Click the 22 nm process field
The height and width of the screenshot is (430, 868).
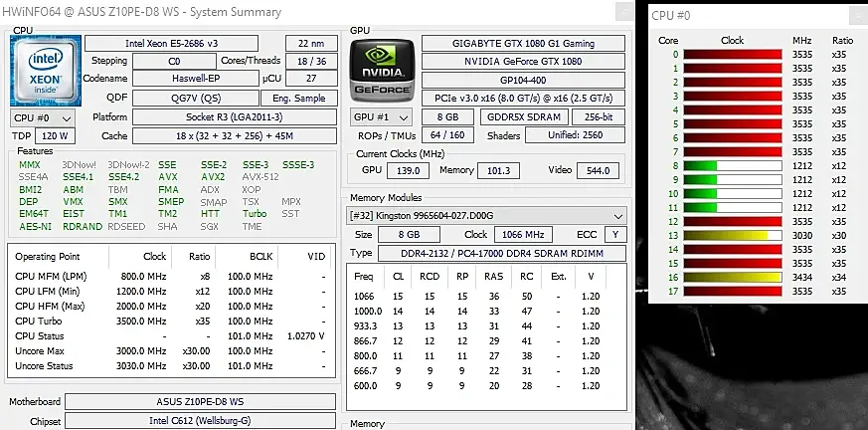click(x=311, y=43)
